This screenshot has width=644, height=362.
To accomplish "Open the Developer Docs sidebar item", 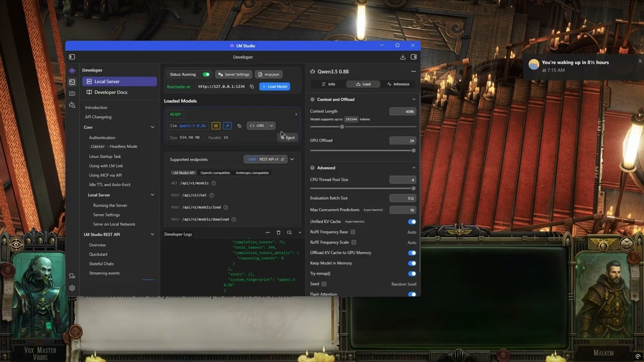I will pos(120,92).
